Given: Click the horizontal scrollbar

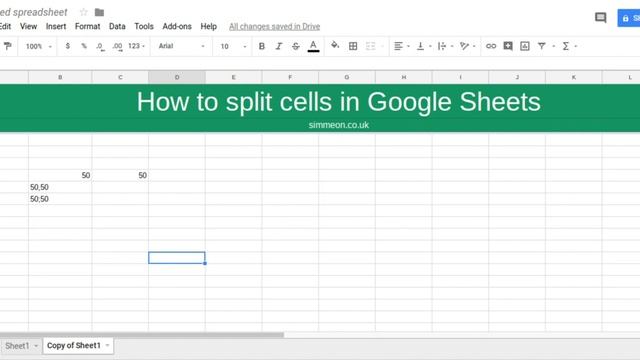Looking at the screenshot, I should [x=142, y=335].
